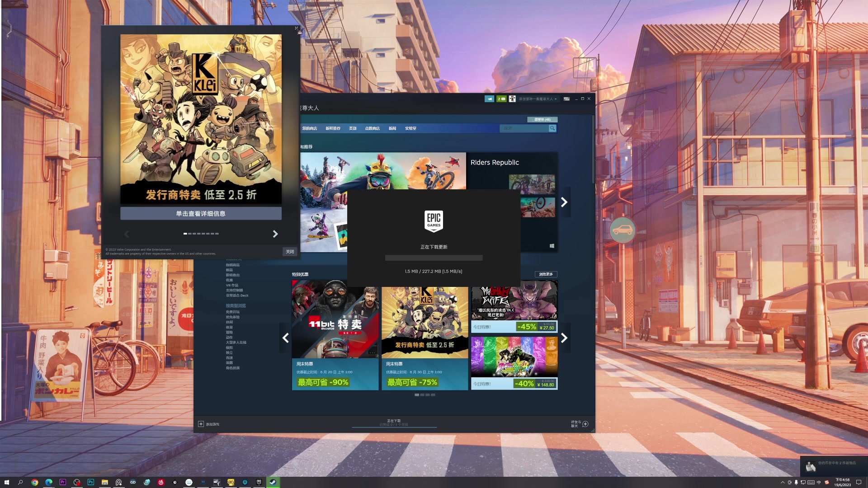The image size is (868, 488).
Task: Open Microsoft Edge from the taskbar
Action: [49, 482]
